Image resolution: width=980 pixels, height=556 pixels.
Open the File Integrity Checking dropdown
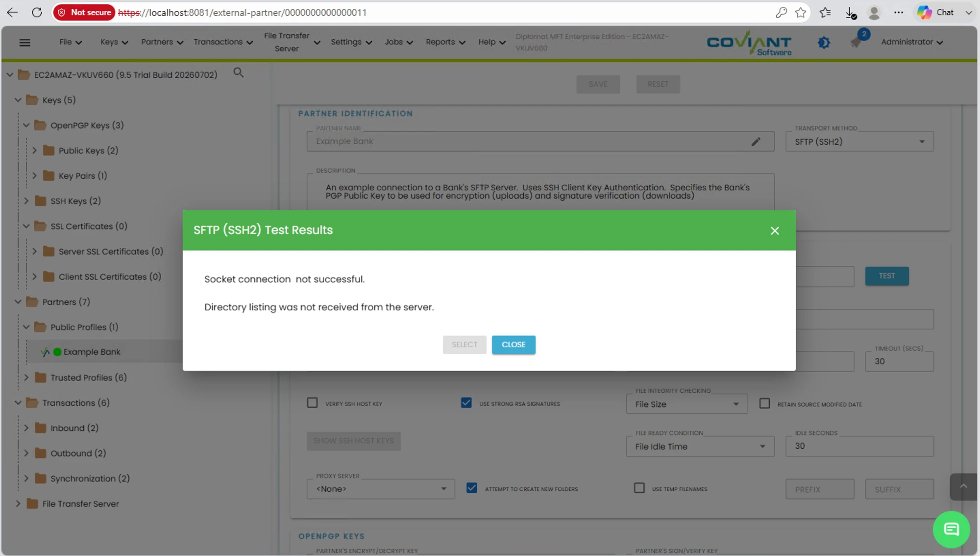687,404
